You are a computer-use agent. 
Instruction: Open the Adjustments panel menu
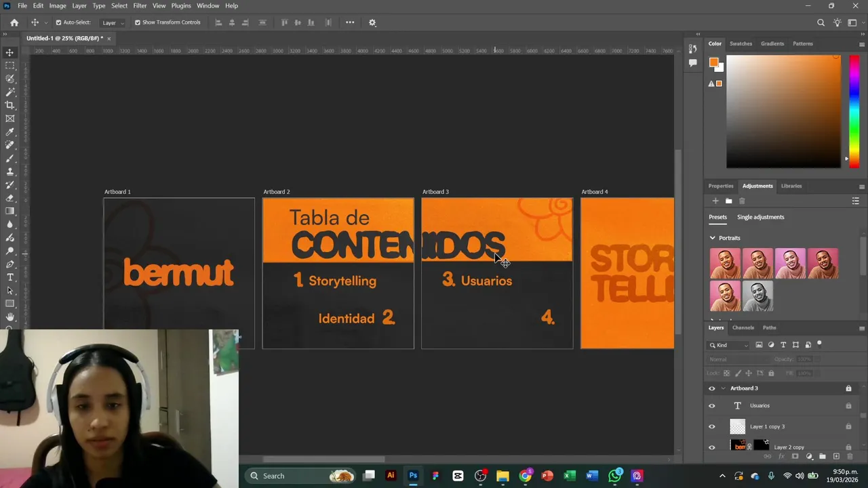pos(862,186)
